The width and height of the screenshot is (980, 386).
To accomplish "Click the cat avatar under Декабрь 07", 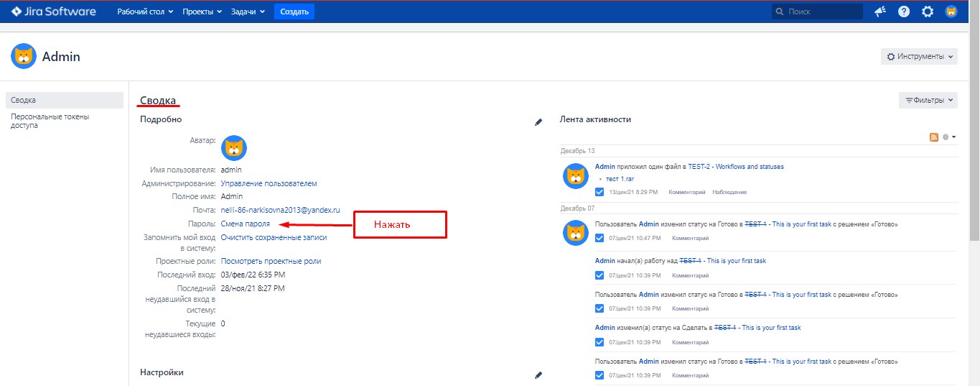I will coord(576,233).
